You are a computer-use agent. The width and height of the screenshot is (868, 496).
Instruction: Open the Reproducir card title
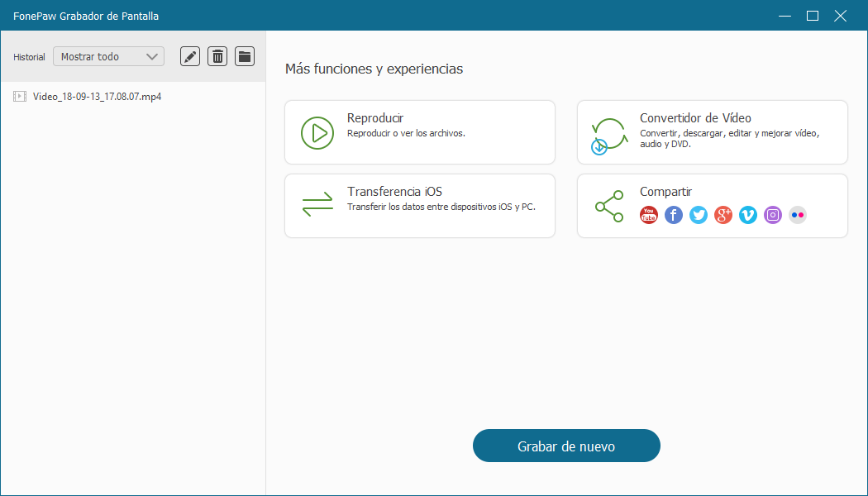[x=374, y=118]
